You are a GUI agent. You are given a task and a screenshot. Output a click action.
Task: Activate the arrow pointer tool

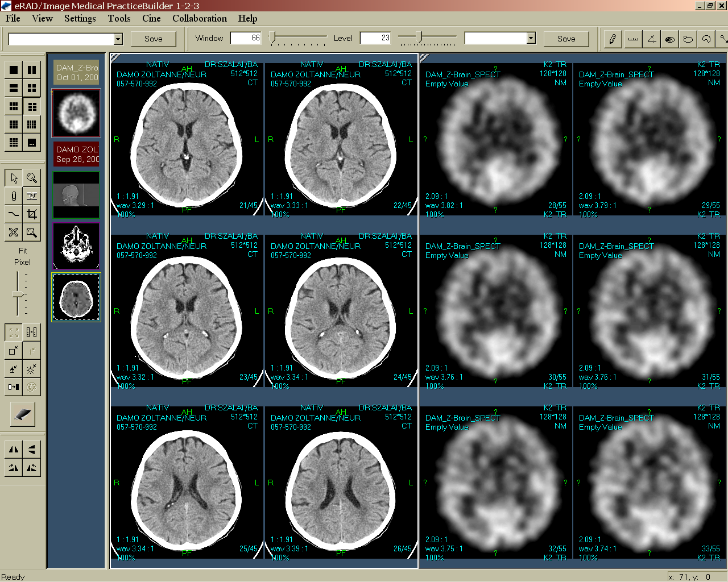tap(14, 178)
